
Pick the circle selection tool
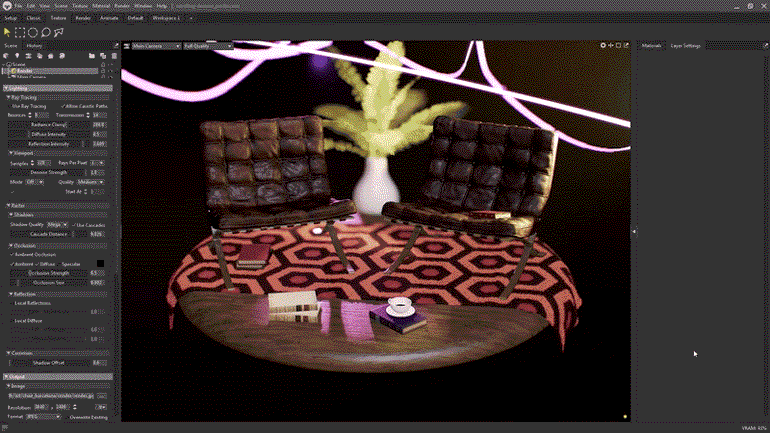33,32
